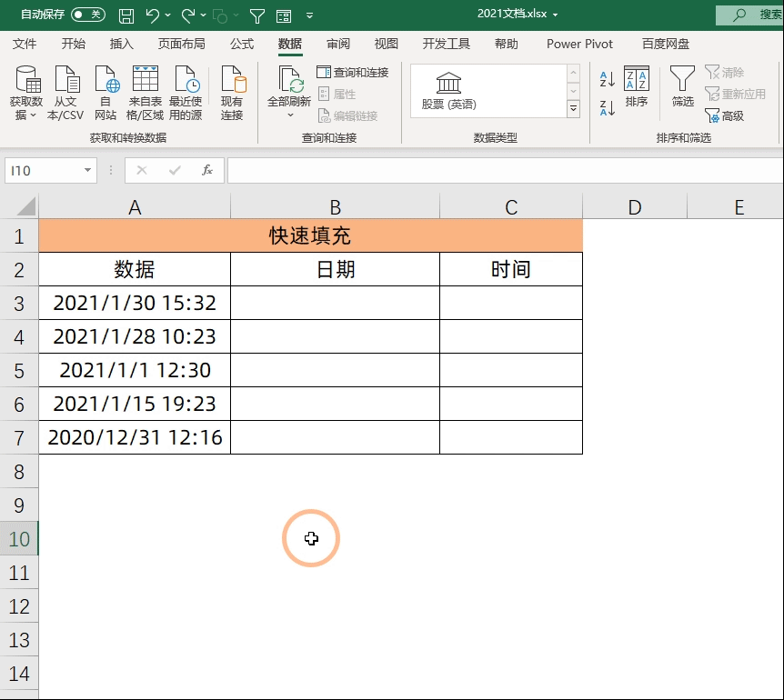Open the Name Box dropdown arrow

pyautogui.click(x=88, y=170)
